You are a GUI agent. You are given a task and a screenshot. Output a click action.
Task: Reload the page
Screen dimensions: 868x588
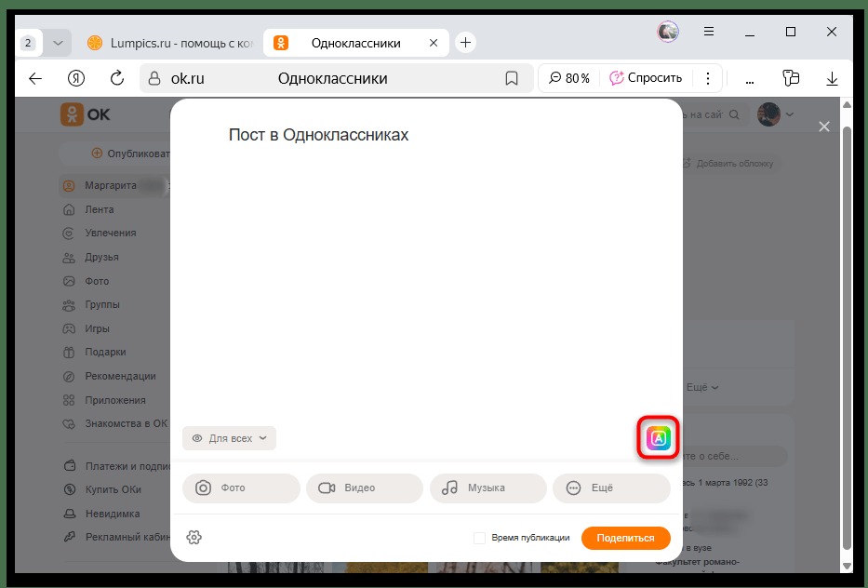[x=117, y=79]
